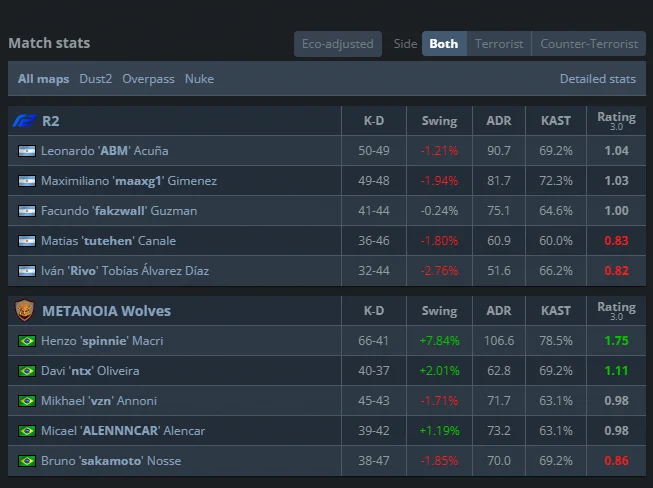Open Maximiliano 'maaxg1' Gimenez profile

129,181
